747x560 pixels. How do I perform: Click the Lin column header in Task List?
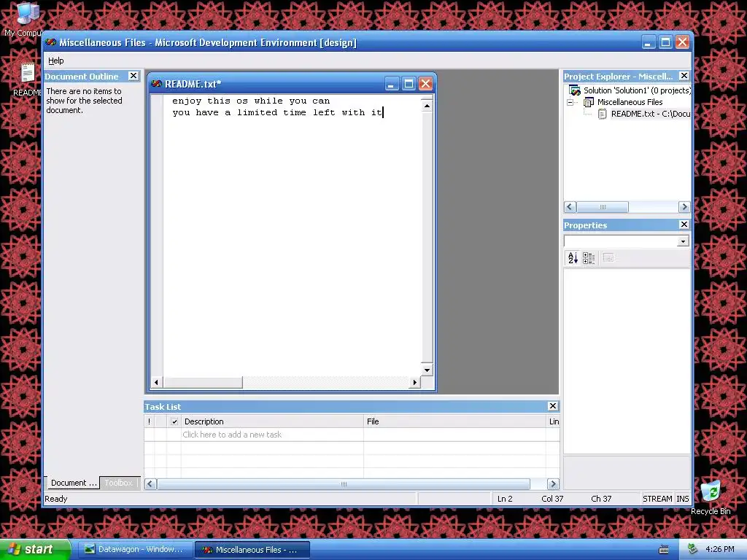tap(553, 421)
